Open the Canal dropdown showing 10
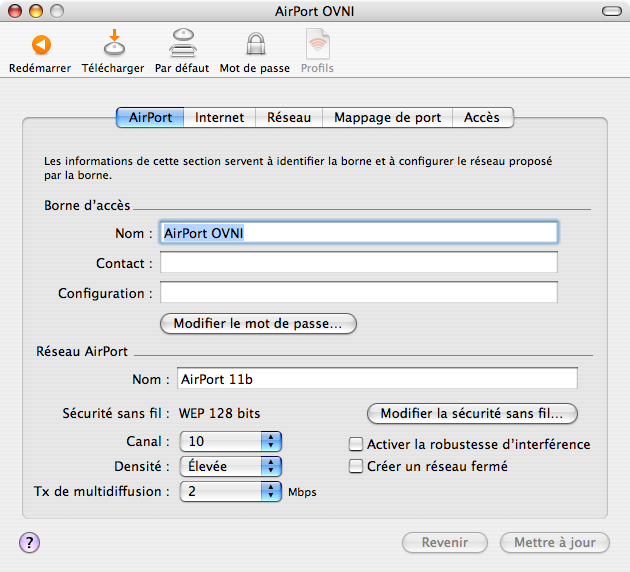 pos(231,441)
